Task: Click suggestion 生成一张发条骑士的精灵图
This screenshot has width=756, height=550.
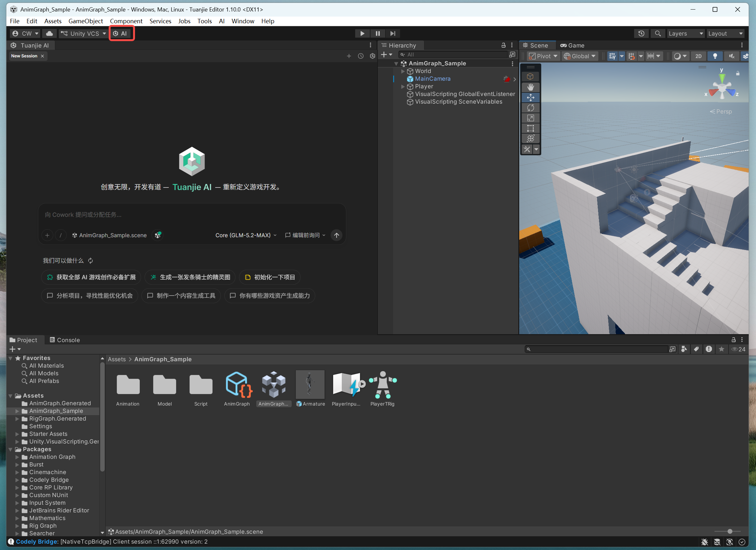Action: [x=190, y=277]
